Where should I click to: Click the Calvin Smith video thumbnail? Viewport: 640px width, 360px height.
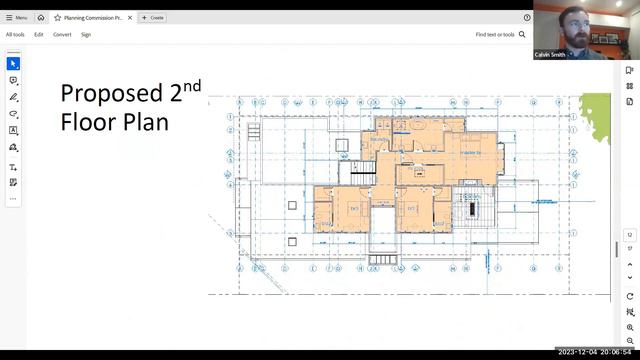tap(587, 30)
